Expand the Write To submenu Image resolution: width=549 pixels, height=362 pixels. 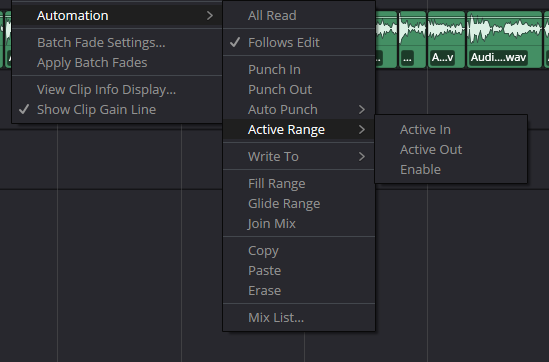tap(299, 156)
